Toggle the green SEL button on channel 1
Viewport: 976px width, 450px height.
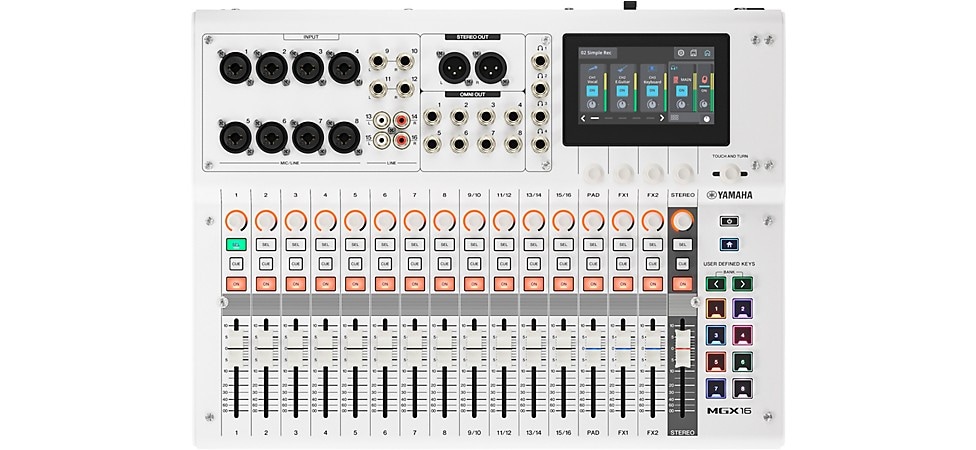(x=237, y=245)
